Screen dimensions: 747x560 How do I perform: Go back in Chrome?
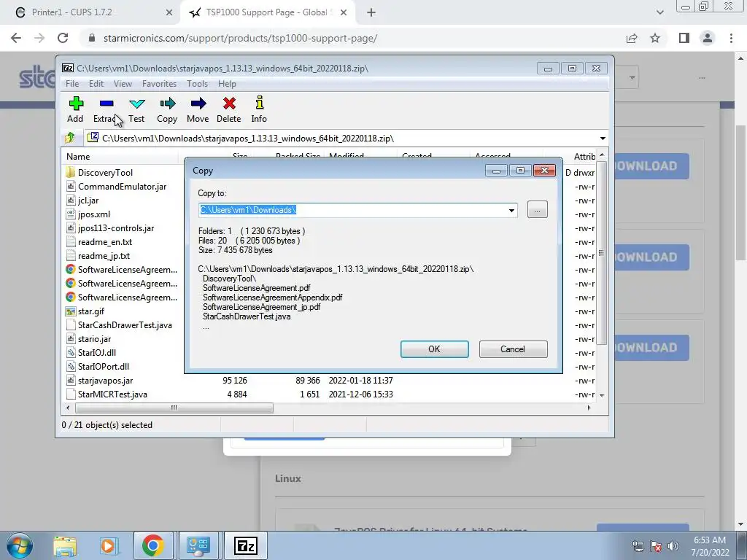coord(16,38)
